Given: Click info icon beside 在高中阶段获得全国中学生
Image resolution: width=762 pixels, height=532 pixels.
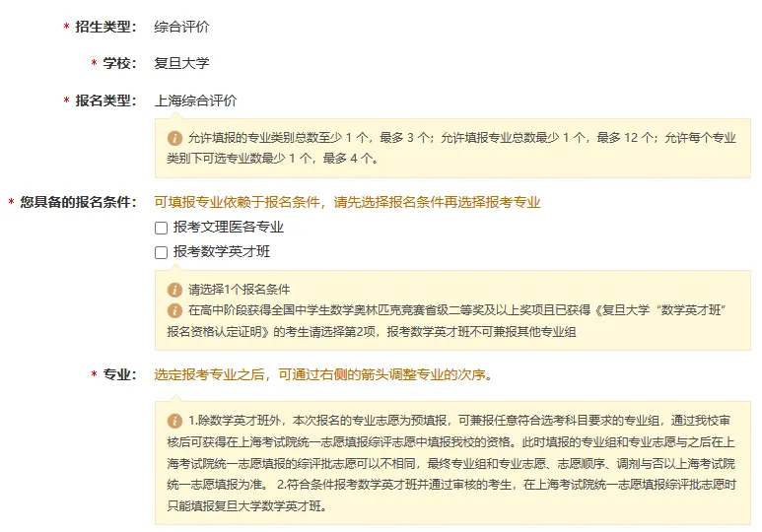Looking at the screenshot, I should [174, 310].
